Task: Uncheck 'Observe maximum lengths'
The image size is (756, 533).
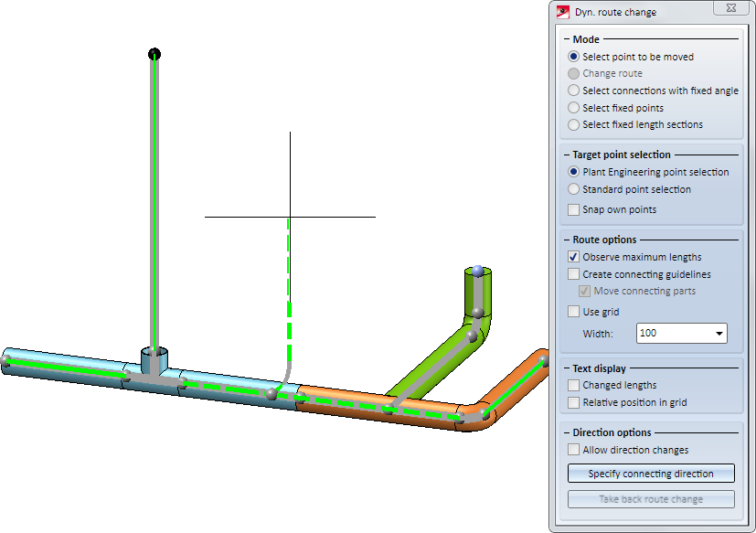Action: click(x=573, y=257)
